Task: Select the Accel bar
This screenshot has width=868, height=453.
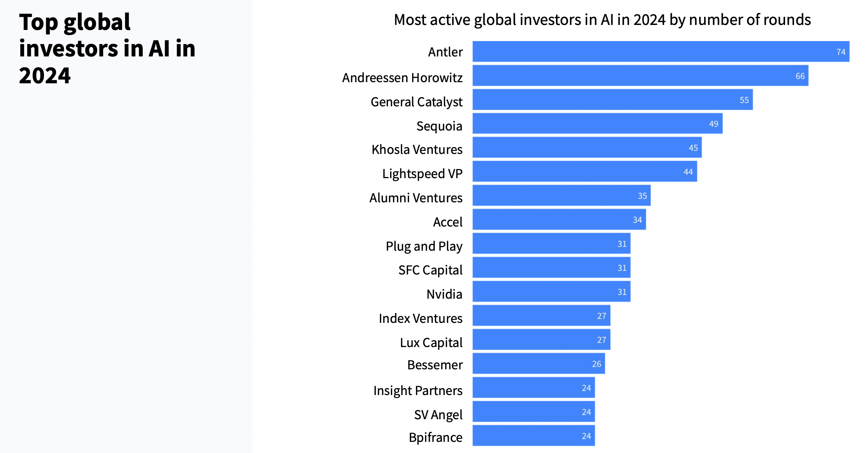Action: coord(559,220)
